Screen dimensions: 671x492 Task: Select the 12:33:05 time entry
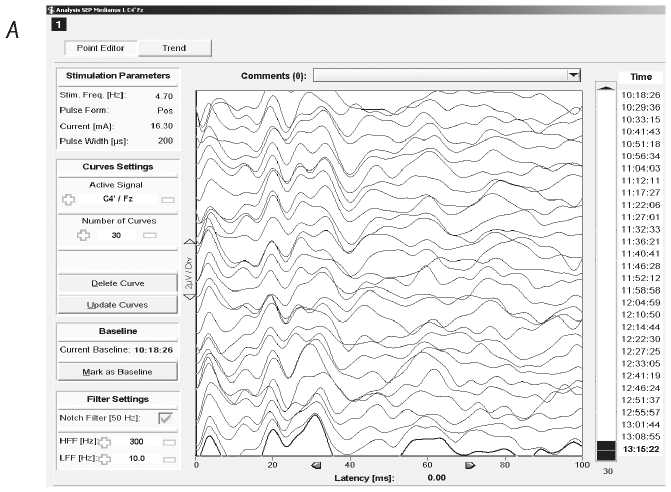641,364
